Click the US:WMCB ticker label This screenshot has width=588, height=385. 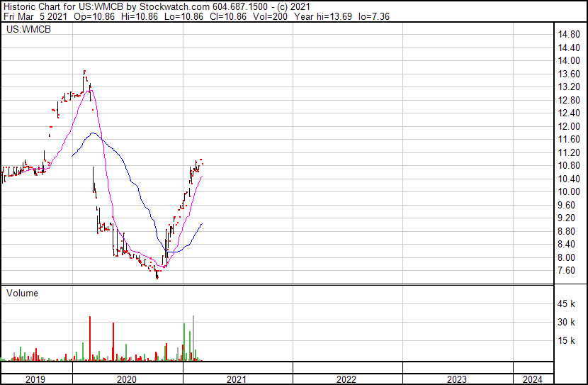coord(24,30)
